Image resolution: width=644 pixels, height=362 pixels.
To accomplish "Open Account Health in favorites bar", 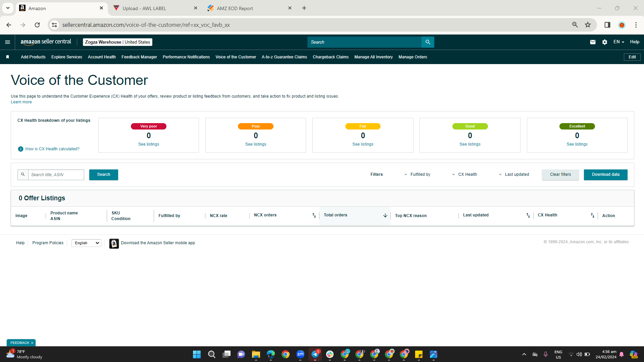I will [102, 57].
